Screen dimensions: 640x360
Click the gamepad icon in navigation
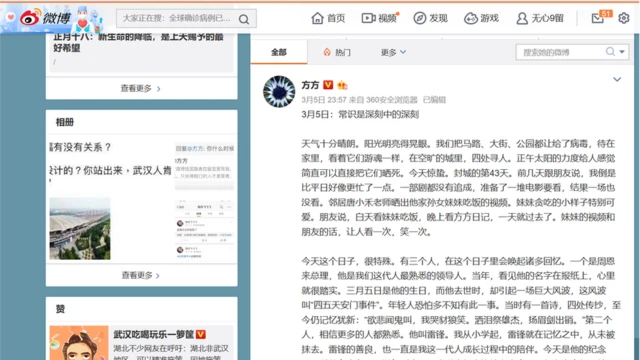pos(471,18)
